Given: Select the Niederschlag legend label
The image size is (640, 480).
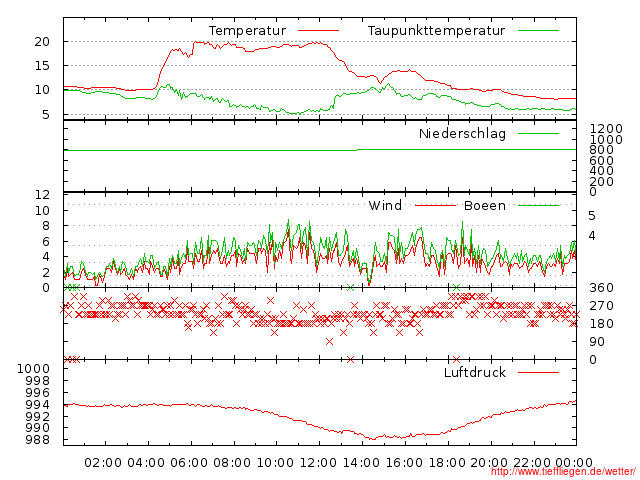Looking at the screenshot, I should [462, 134].
